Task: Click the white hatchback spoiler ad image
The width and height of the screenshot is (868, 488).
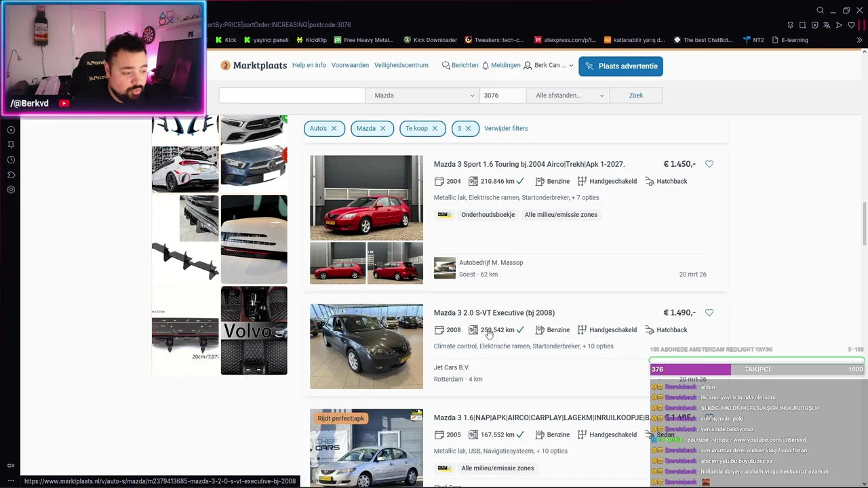Action: point(185,169)
